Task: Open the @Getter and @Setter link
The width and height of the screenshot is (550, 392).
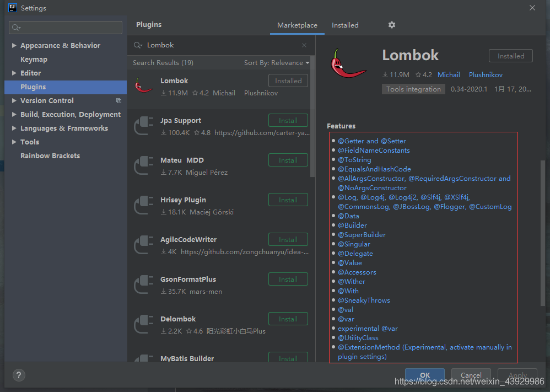Action: (x=372, y=141)
